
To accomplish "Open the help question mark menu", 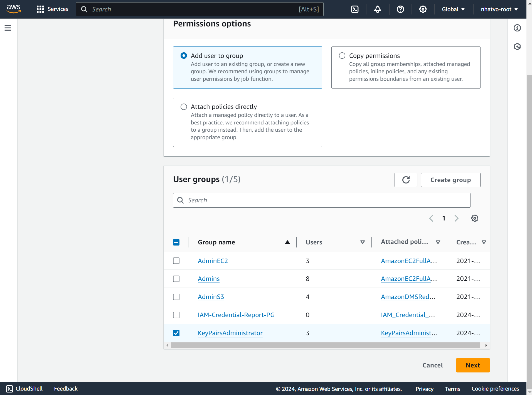I will (x=400, y=9).
